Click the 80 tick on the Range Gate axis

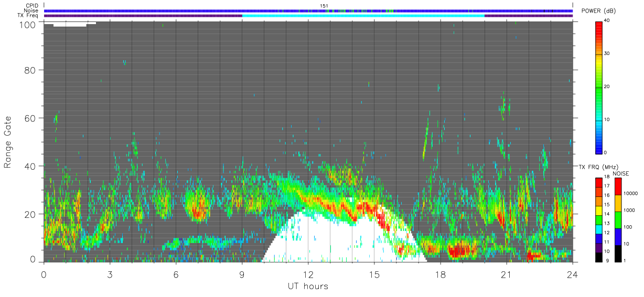point(29,70)
